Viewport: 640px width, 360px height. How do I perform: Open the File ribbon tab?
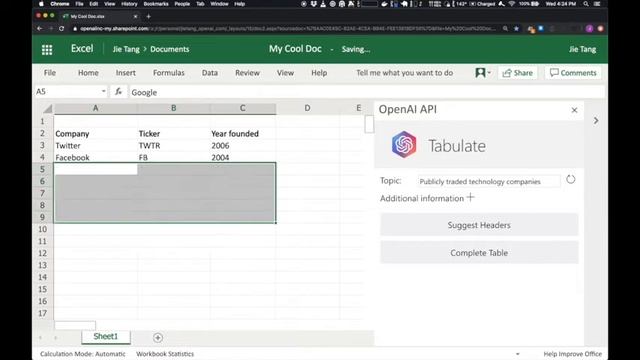coord(50,73)
